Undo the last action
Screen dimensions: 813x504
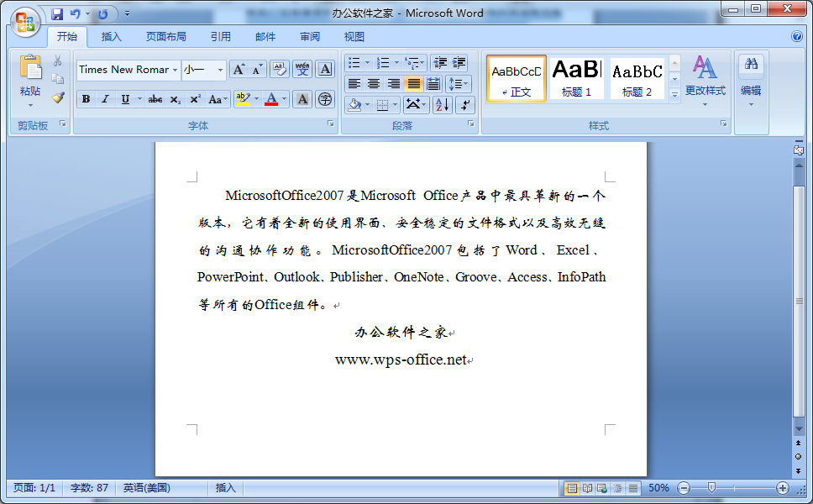coord(76,14)
